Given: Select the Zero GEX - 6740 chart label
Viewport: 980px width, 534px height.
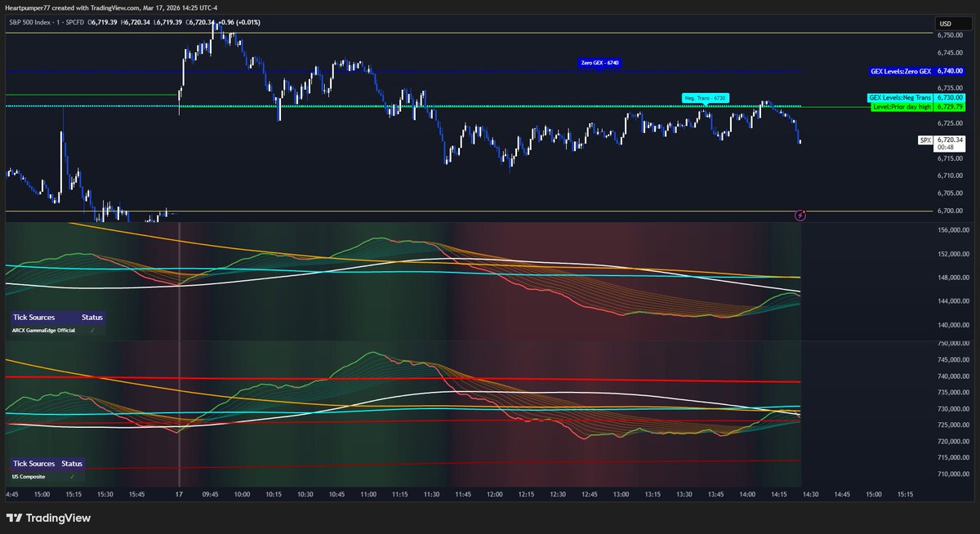Looking at the screenshot, I should 599,62.
